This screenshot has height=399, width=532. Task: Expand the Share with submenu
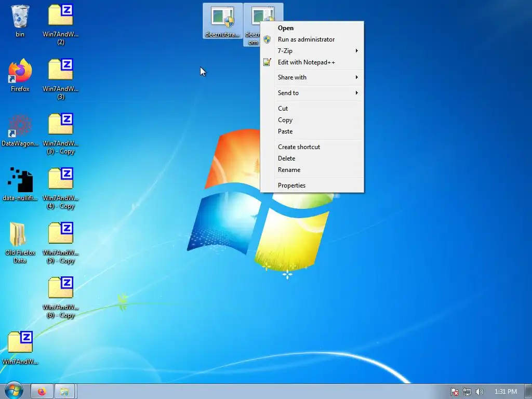(x=312, y=77)
